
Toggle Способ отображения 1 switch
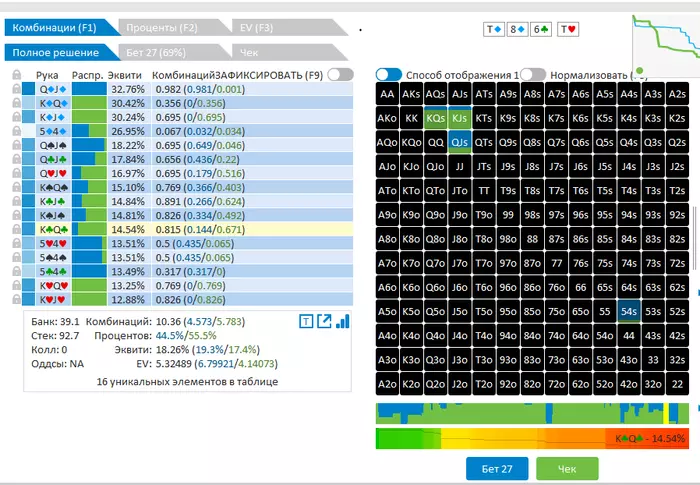388,75
